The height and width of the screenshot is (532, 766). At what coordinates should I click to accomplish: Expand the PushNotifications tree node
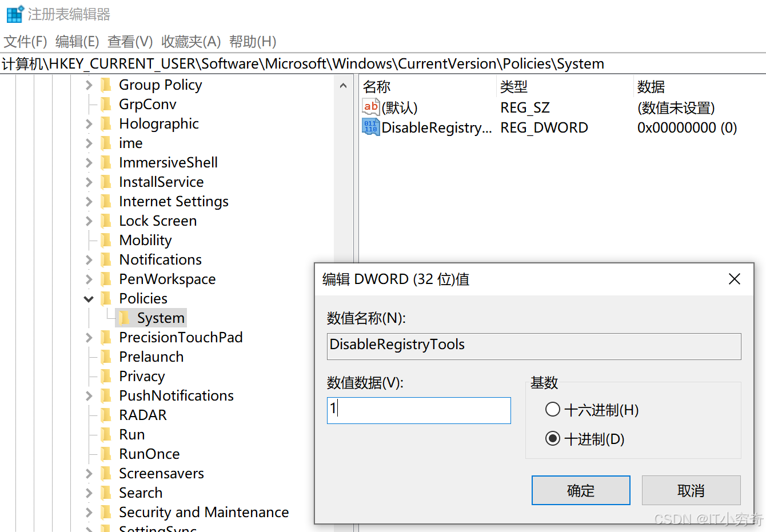coord(89,396)
